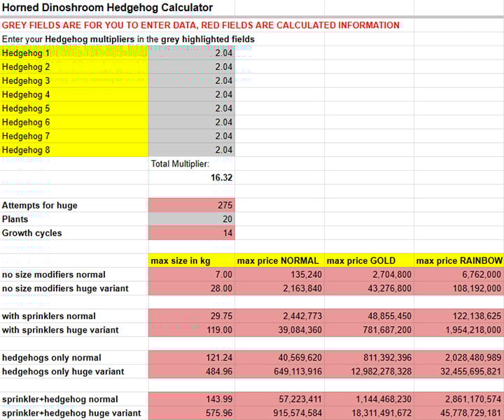This screenshot has width=504, height=420.
Task: Select the Hedgehog 2 multiplier field
Action: coord(192,66)
